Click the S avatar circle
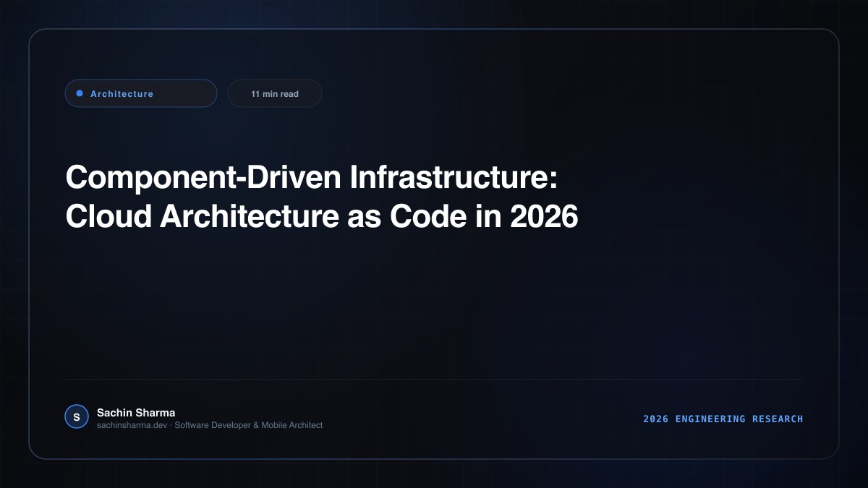 tap(77, 417)
